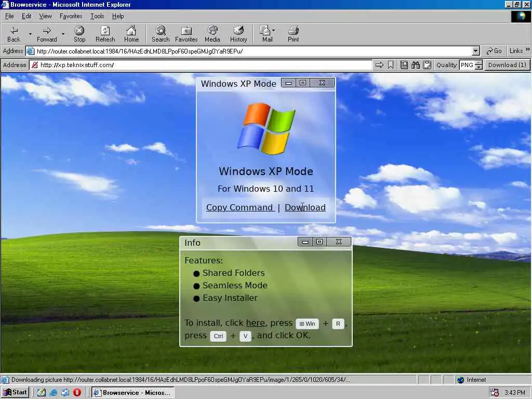Viewport: 532px width, 399px height.
Task: Minimize the Windows XP Mode panel
Action: coord(288,83)
